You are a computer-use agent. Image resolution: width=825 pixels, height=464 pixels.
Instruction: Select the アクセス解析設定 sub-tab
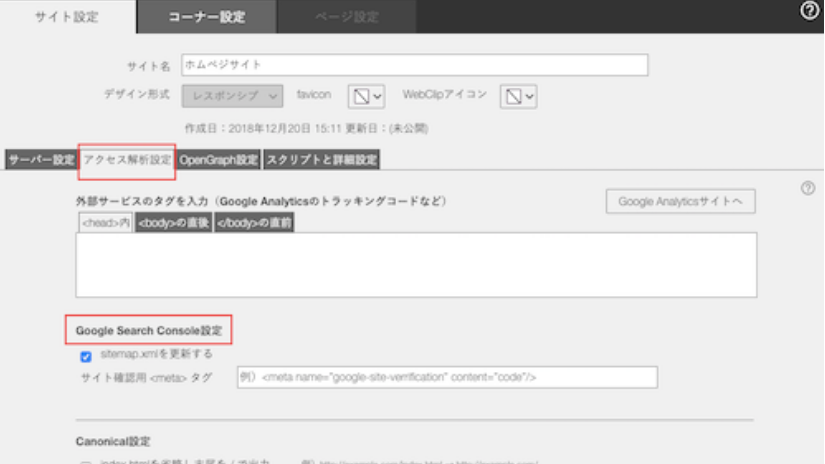[x=127, y=160]
